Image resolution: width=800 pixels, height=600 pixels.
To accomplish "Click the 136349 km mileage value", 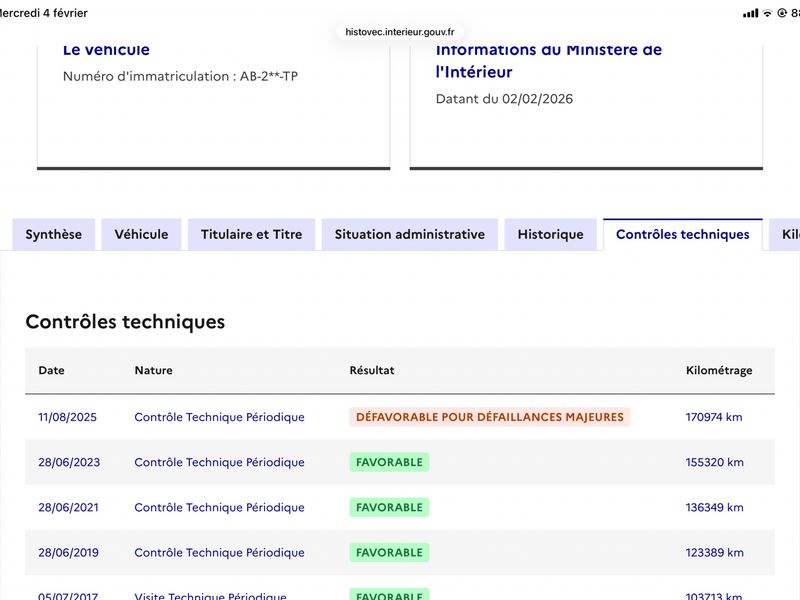I will click(714, 507).
